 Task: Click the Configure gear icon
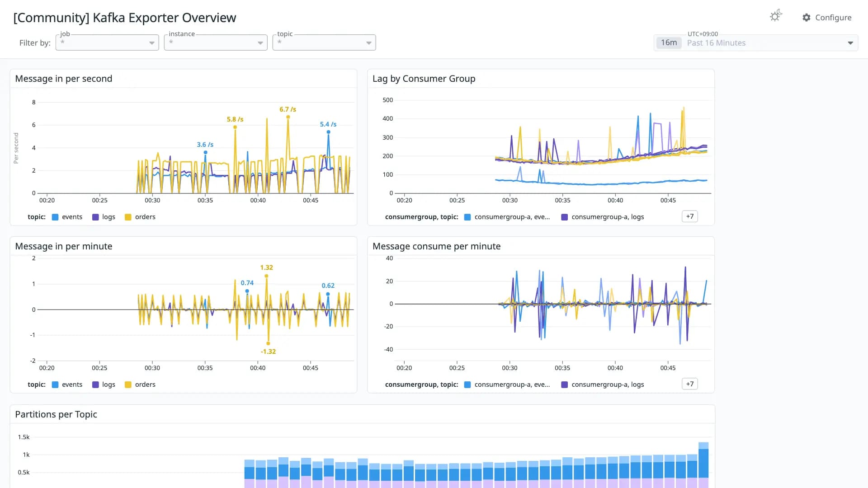(x=807, y=18)
